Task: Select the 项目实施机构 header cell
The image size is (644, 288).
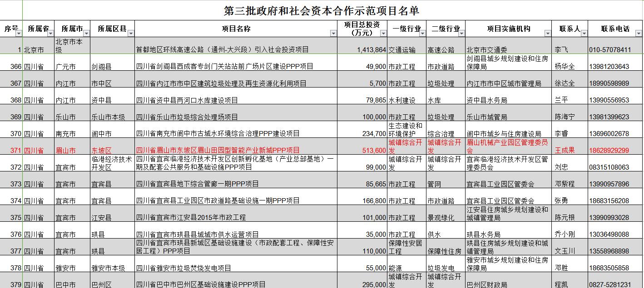Action: click(509, 29)
